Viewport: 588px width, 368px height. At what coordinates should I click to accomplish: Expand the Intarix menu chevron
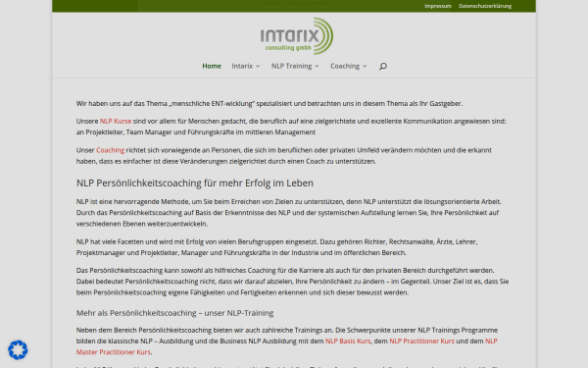click(x=258, y=66)
